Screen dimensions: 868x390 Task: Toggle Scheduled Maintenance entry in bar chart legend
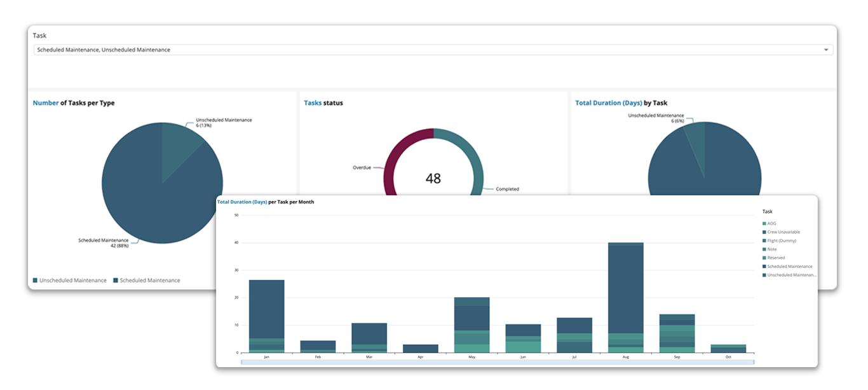tap(787, 267)
